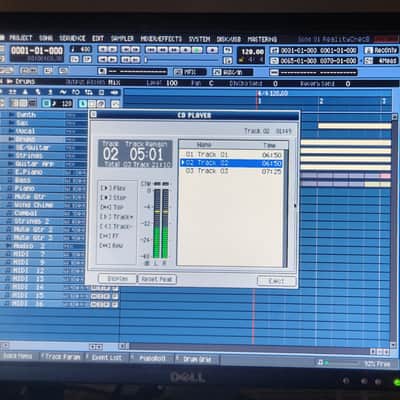400x400 pixels.
Task: Select the Sax audio track
Action: pyautogui.click(x=22, y=123)
